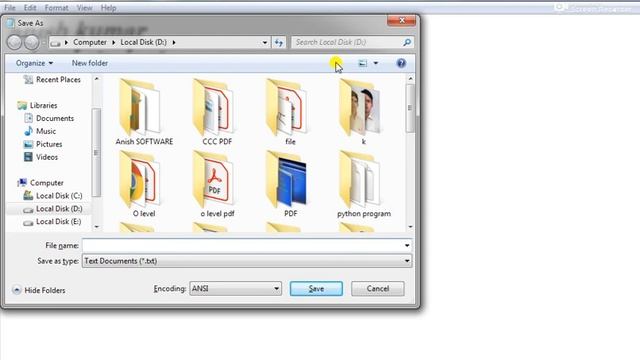This screenshot has height=360, width=640.
Task: Open the folder named k
Action: coord(363,112)
